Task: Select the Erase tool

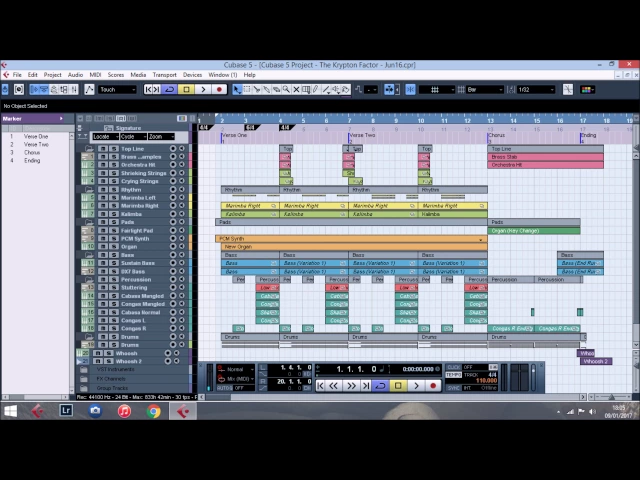Action: tap(276, 89)
